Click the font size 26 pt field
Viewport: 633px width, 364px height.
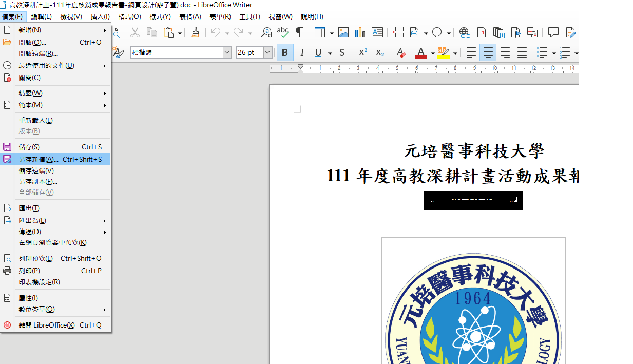click(x=250, y=52)
